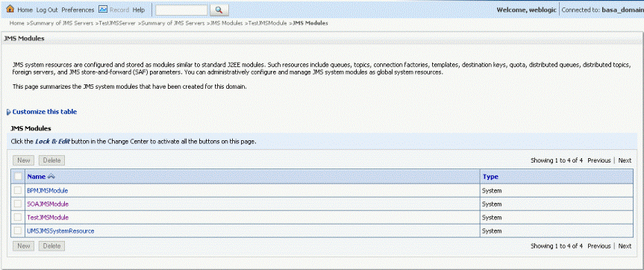Open the Home toolbar link
The width and height of the screenshot is (644, 270).
[25, 10]
